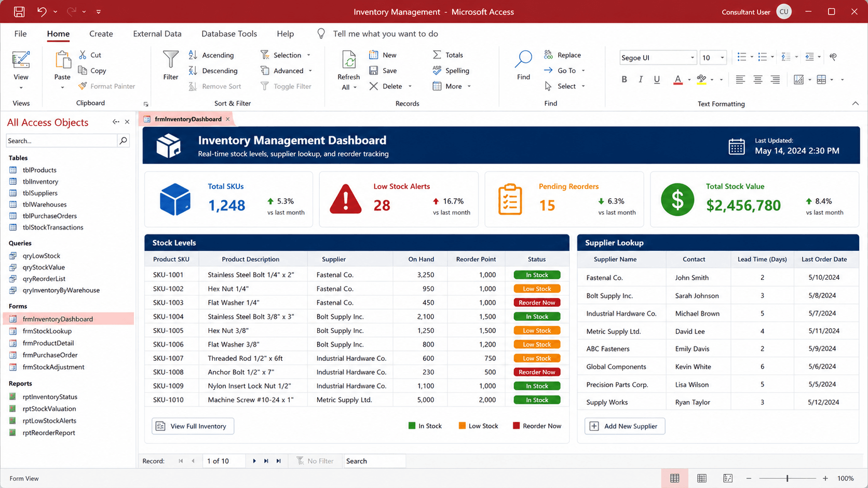The image size is (868, 488).
Task: Go to the first record
Action: click(181, 461)
